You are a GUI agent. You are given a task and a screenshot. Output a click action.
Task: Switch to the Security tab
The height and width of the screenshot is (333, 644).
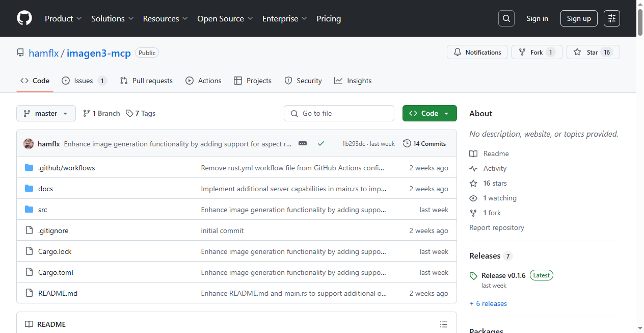click(303, 81)
